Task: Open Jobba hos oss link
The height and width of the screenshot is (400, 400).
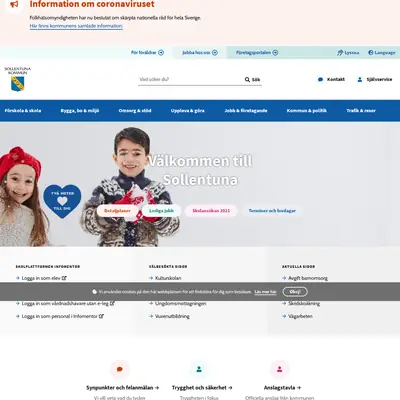Action: 196,52
